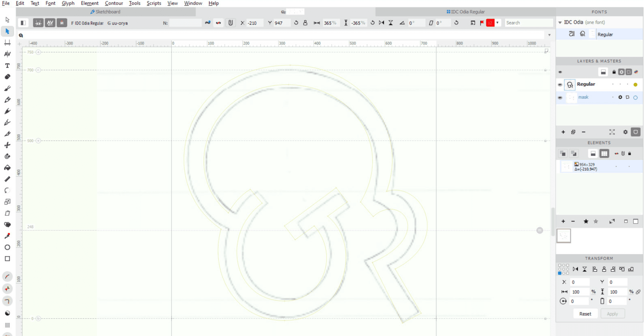
Task: Toggle visibility of the mask layer
Action: tap(560, 98)
